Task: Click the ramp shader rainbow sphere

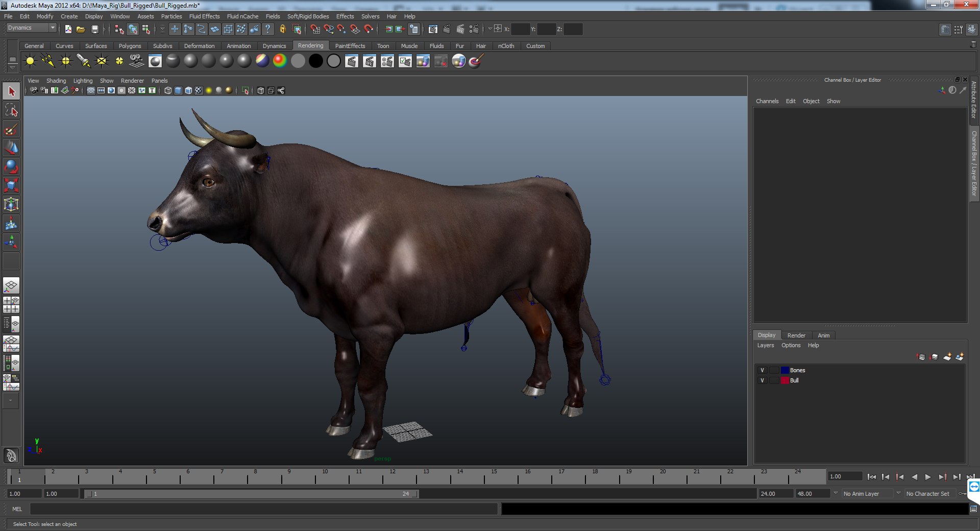Action: pyautogui.click(x=280, y=61)
